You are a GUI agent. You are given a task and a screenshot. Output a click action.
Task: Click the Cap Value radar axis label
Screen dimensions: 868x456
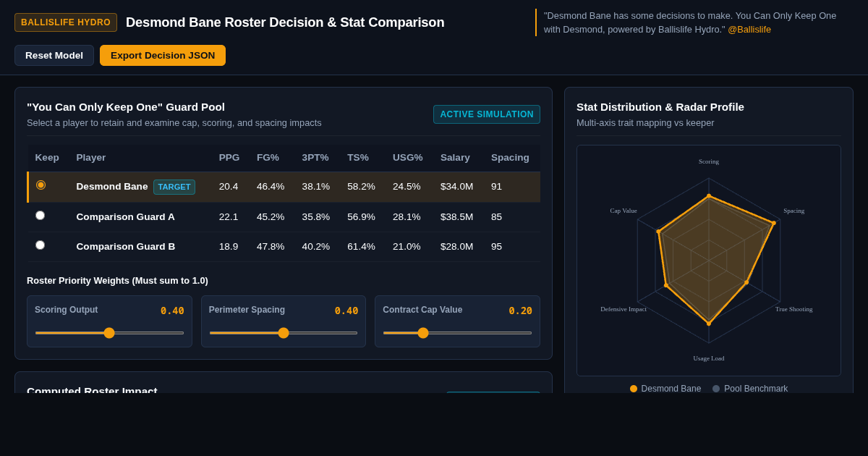pos(624,211)
